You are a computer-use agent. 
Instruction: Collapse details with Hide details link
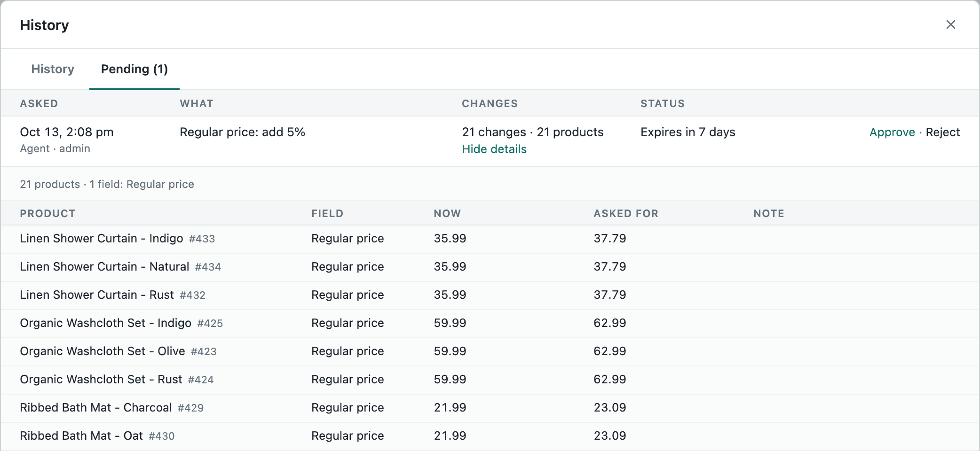click(x=494, y=149)
